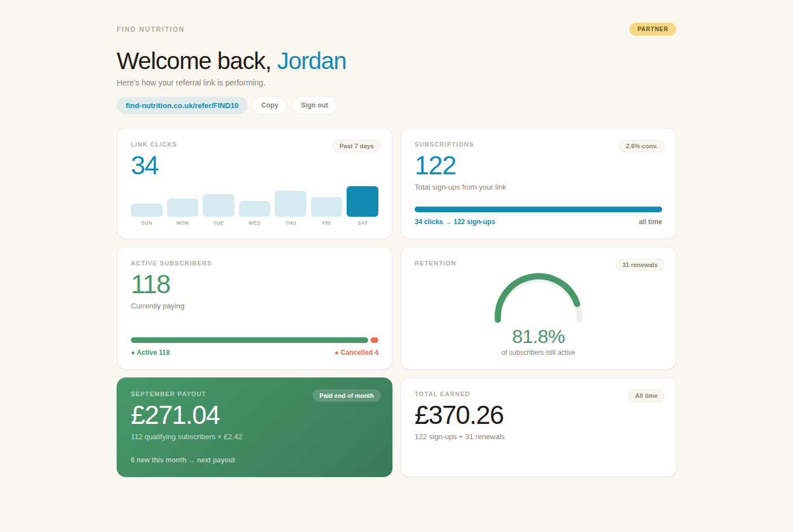
Task: Click the 31 renewals badge
Action: pos(639,265)
